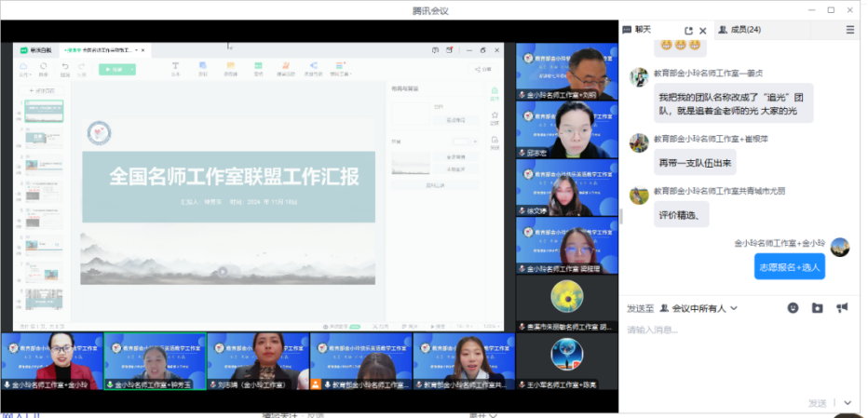
Task: Click the 崔根萍 avatar in chat
Action: [639, 142]
